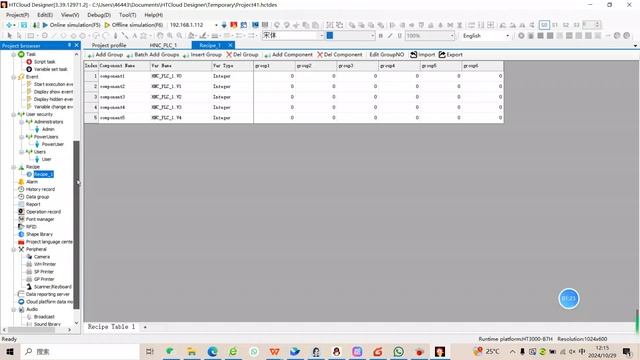Click the Batch Add Groups button
Image resolution: width=640 pixels, height=360 pixels.
(153, 54)
